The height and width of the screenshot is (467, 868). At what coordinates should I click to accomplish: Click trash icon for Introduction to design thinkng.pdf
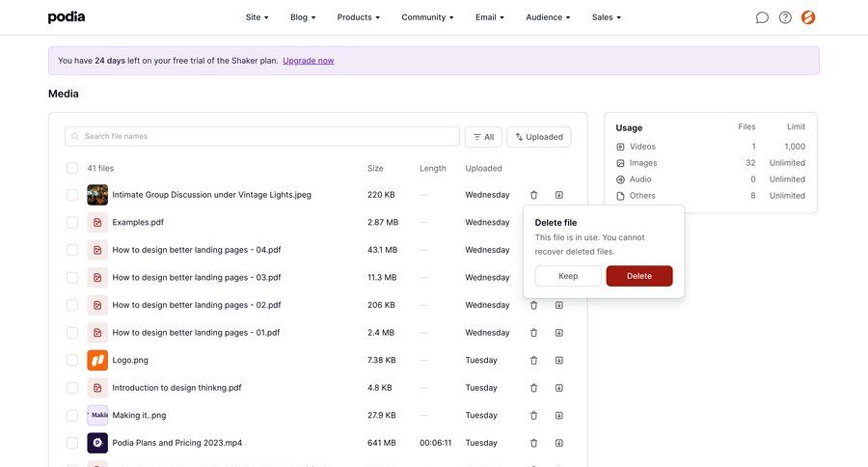[533, 388]
